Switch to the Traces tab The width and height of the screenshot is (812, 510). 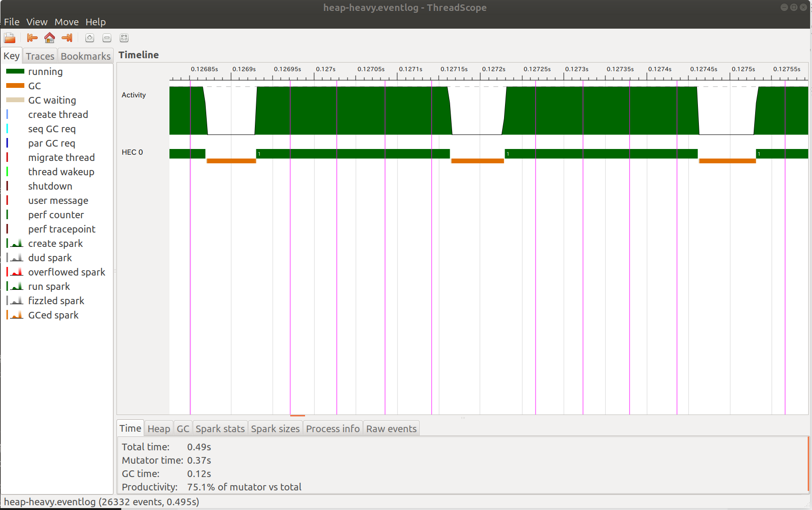(x=40, y=55)
